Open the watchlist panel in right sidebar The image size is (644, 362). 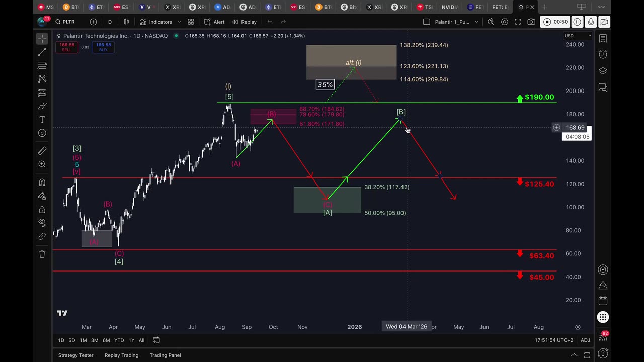click(603, 39)
